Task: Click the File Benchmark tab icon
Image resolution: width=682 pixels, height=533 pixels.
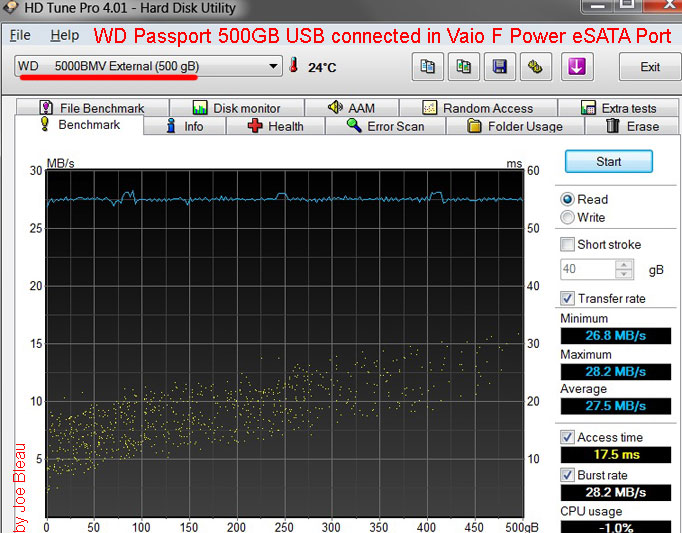Action: click(46, 107)
